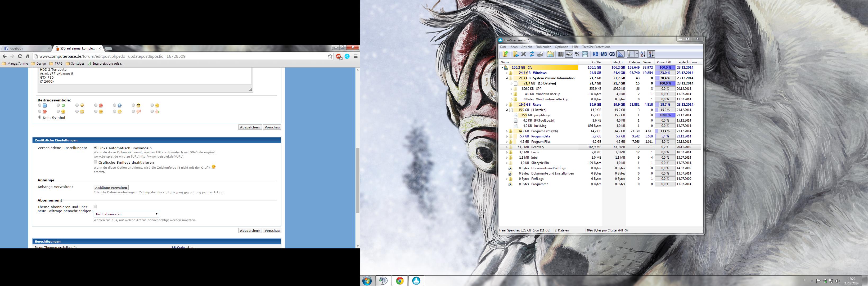Switch size display to KB
The image size is (868, 286).
point(595,54)
